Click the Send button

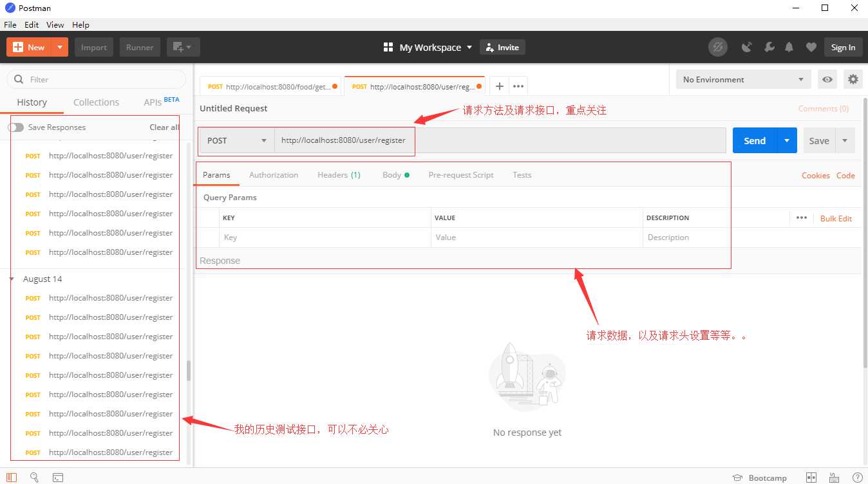755,140
